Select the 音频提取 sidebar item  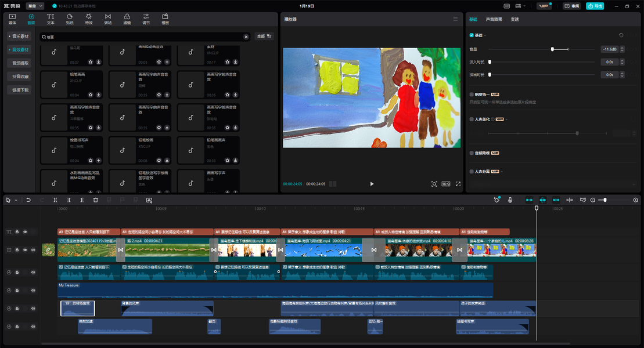pos(20,63)
